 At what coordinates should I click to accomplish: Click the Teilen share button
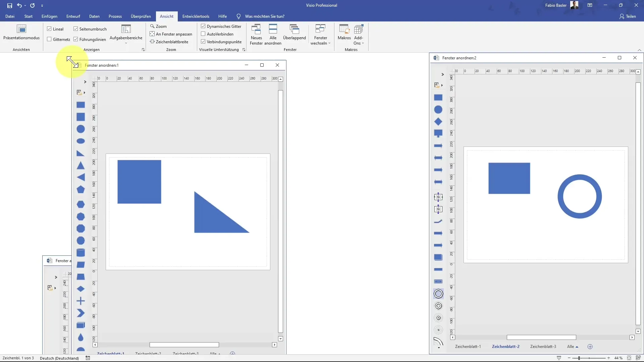pos(628,16)
